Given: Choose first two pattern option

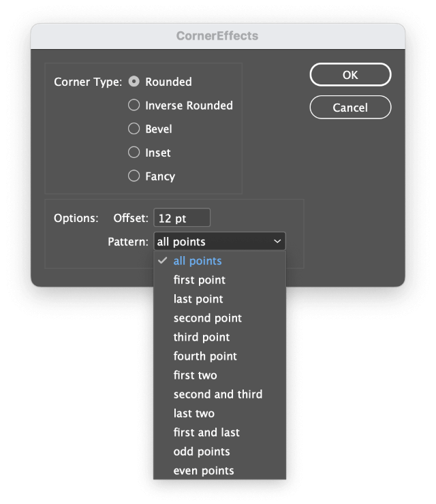Looking at the screenshot, I should pos(219,375).
